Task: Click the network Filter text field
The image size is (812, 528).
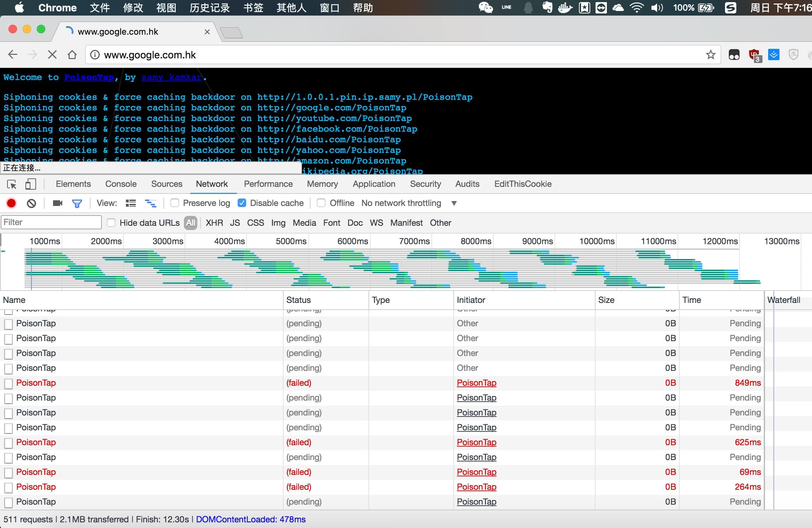Action: click(x=51, y=222)
